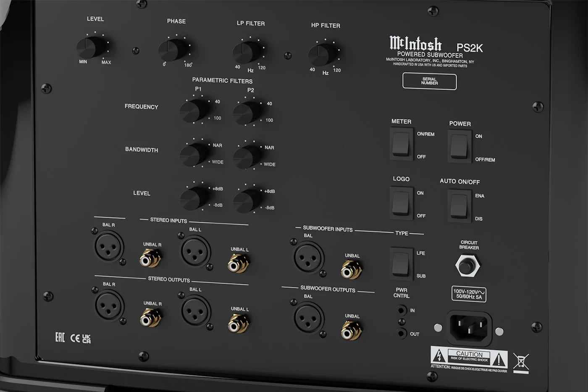Toggle the METER rocker switch

coord(401,144)
